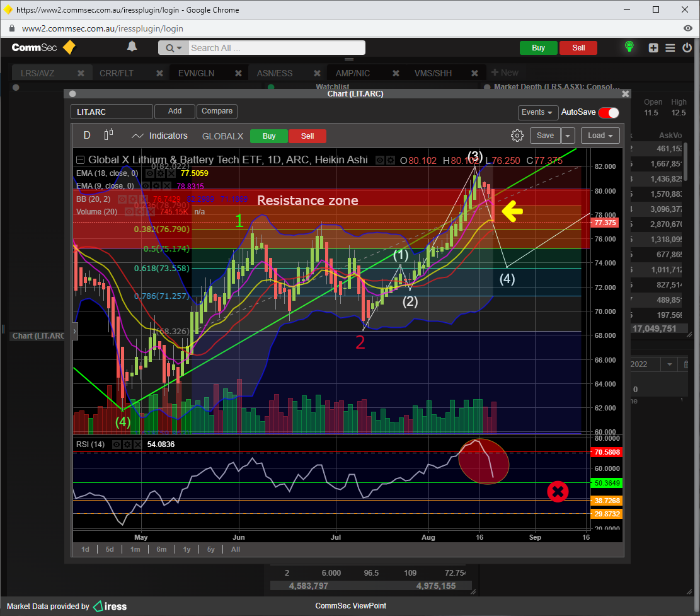This screenshot has width=700, height=616.
Task: Switch to the AMP/NIC tab
Action: [353, 73]
